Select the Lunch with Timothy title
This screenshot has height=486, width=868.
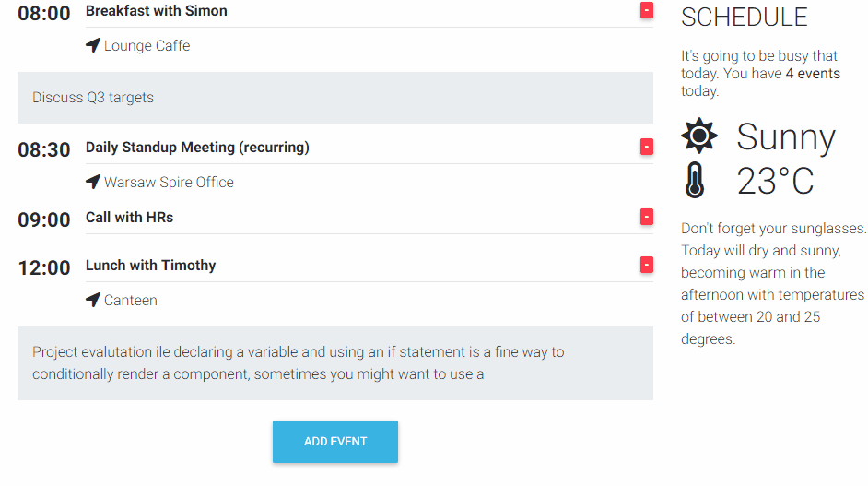point(150,266)
